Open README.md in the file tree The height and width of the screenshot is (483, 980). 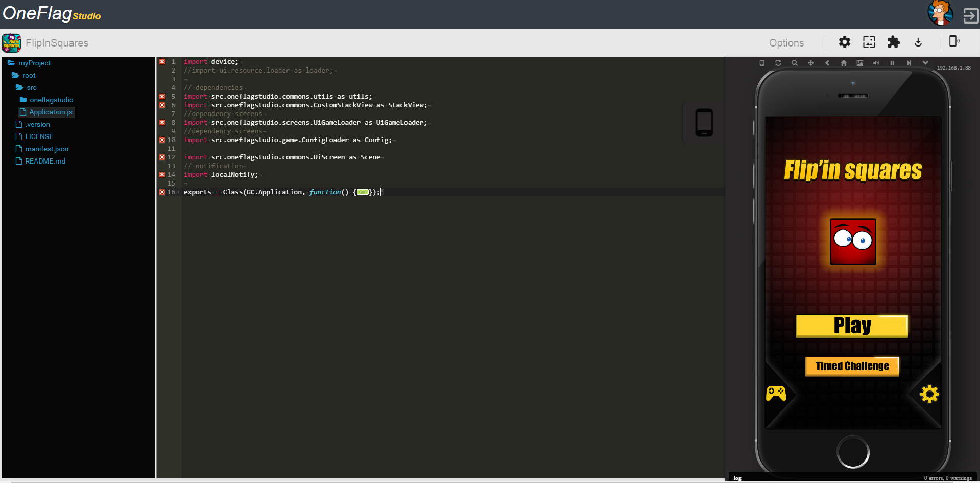(x=45, y=161)
